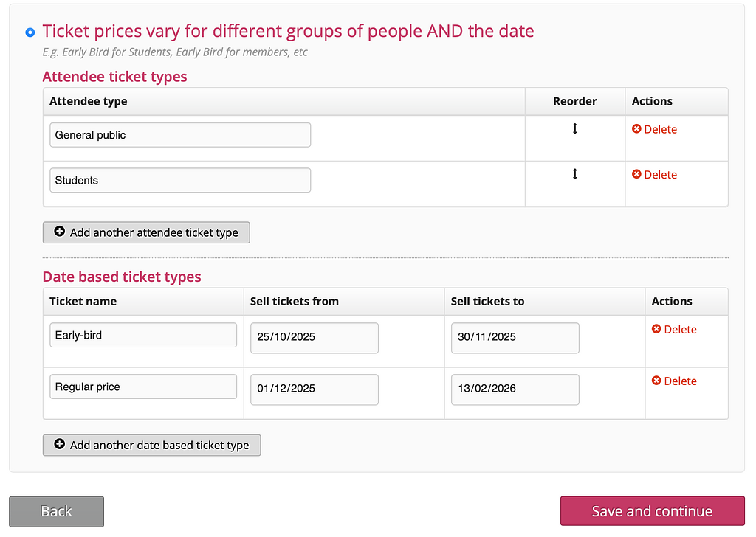This screenshot has height=537, width=756.
Task: Change Regular price sell from date 01/12/2025
Action: pos(314,389)
